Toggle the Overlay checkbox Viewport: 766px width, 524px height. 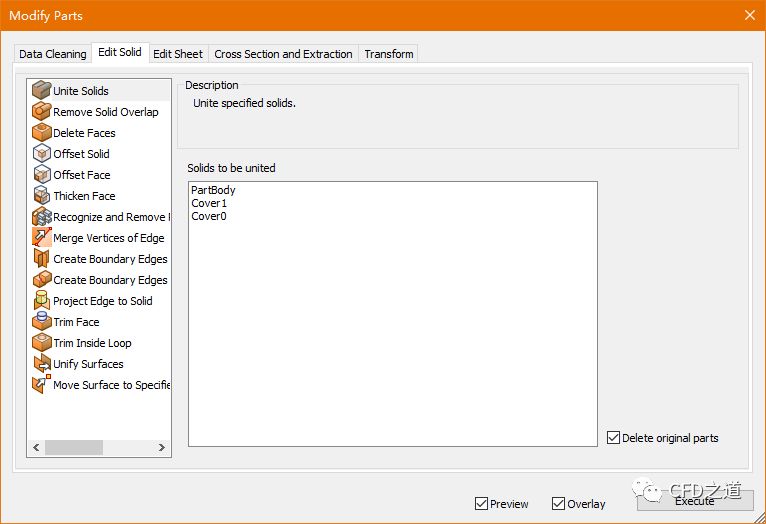click(558, 503)
